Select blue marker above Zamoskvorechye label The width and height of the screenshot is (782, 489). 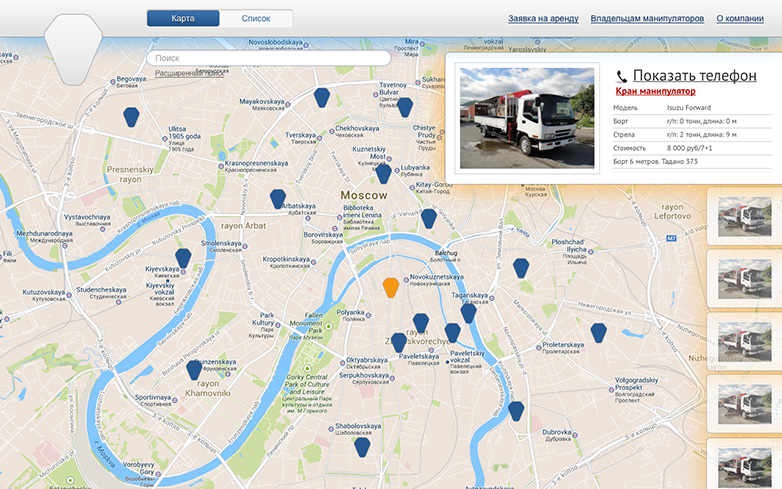420,323
